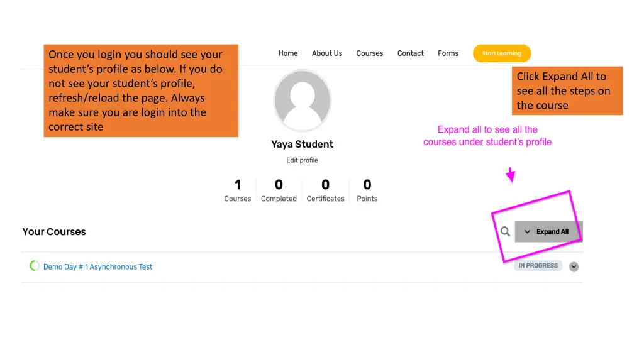Click the Certificates counter showing 0

point(325,190)
